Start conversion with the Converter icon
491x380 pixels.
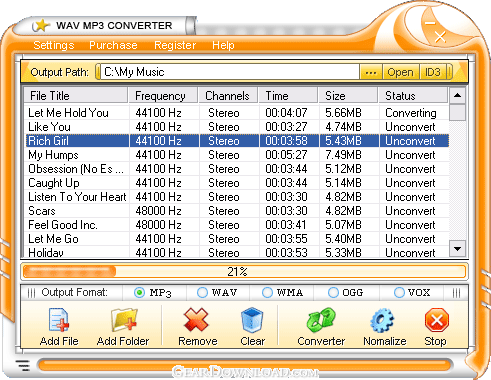(321, 320)
